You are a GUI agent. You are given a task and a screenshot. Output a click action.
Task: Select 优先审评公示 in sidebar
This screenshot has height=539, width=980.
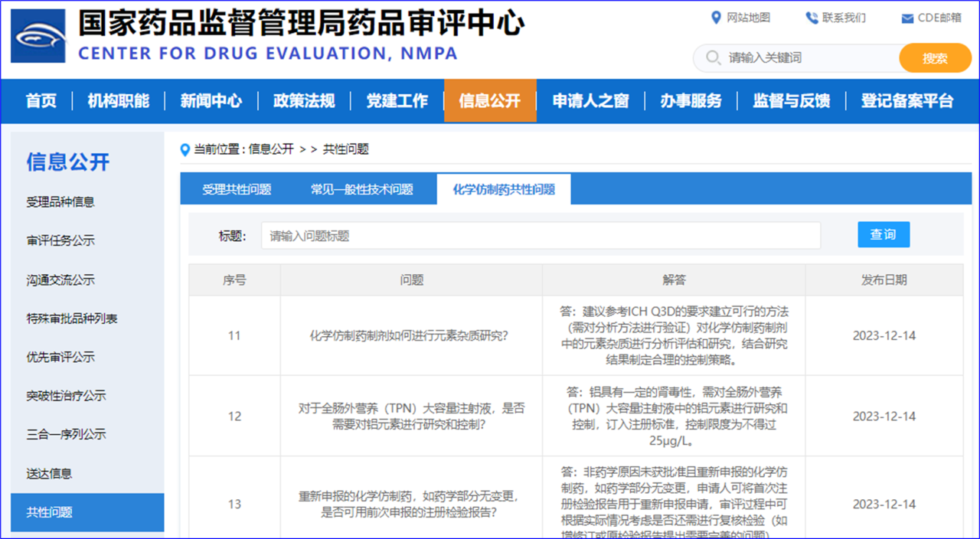click(60, 357)
